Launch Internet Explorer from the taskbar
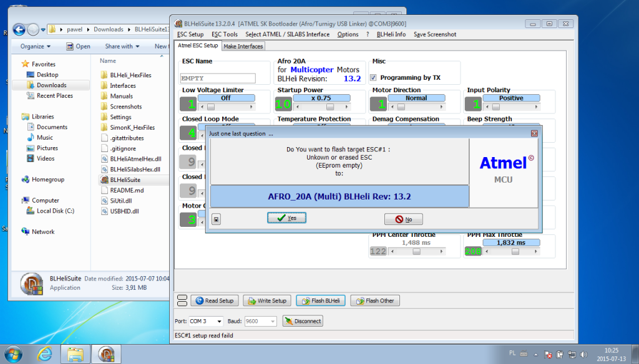 (45, 354)
